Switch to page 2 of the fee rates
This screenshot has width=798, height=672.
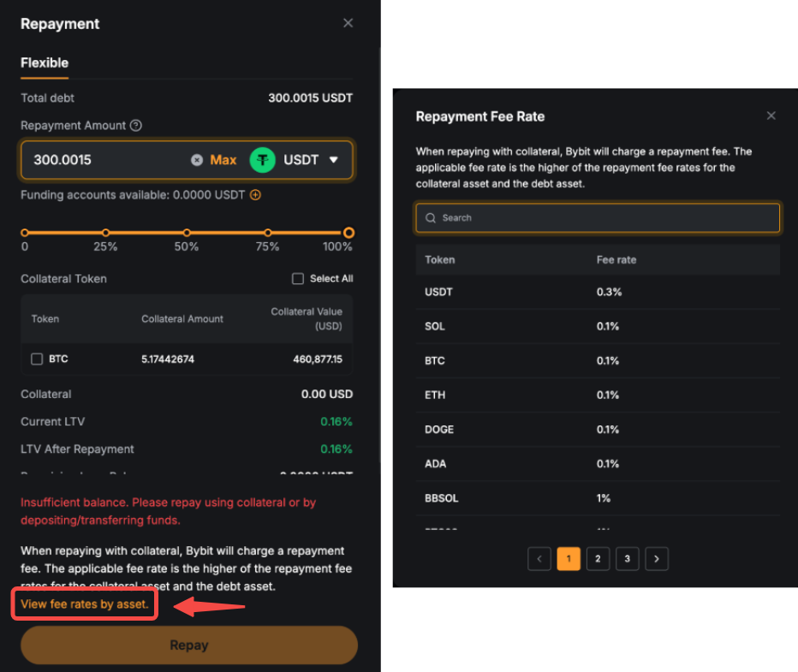coord(598,559)
